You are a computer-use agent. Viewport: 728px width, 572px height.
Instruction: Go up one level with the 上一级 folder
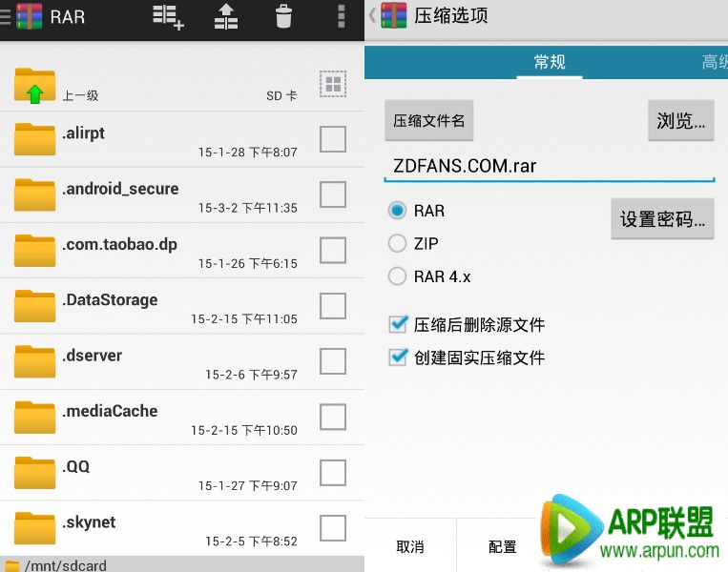[34, 86]
